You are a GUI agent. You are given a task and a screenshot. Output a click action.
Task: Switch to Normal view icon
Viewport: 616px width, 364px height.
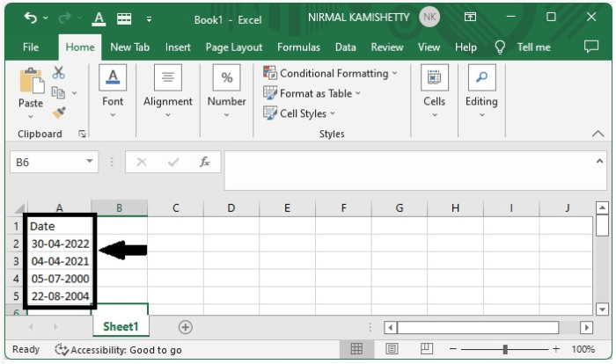(356, 349)
